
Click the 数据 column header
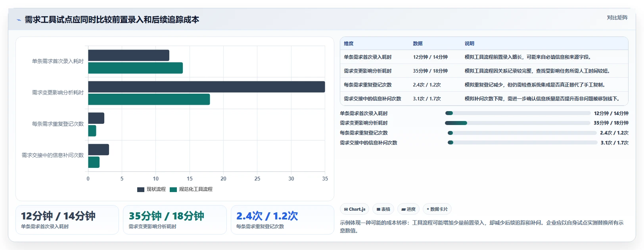pos(418,44)
